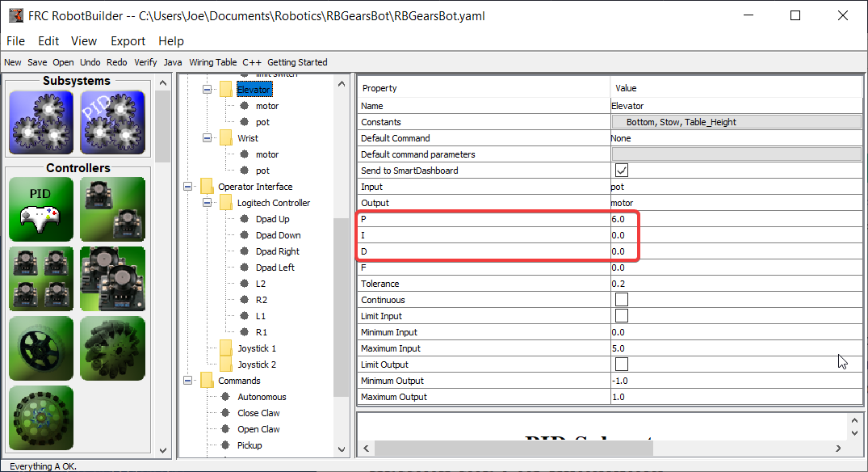Select the plain Subsystem gears icon
The image size is (868, 472).
40,122
